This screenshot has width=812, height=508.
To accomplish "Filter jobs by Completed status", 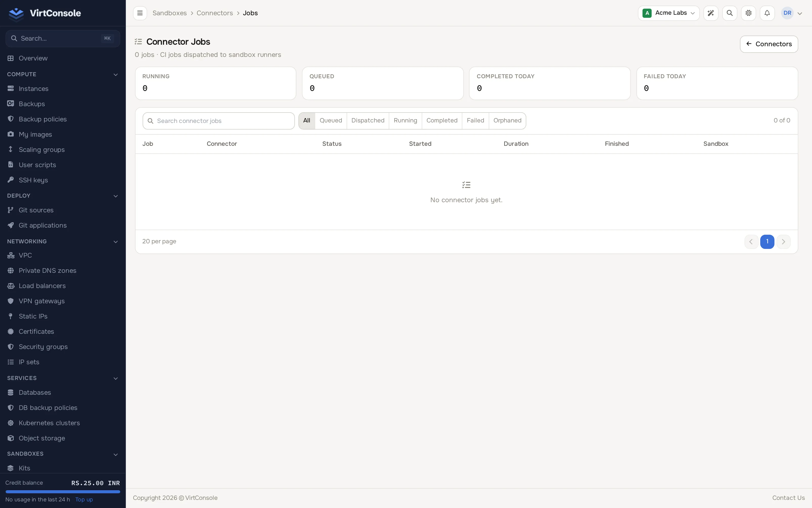I will (442, 121).
